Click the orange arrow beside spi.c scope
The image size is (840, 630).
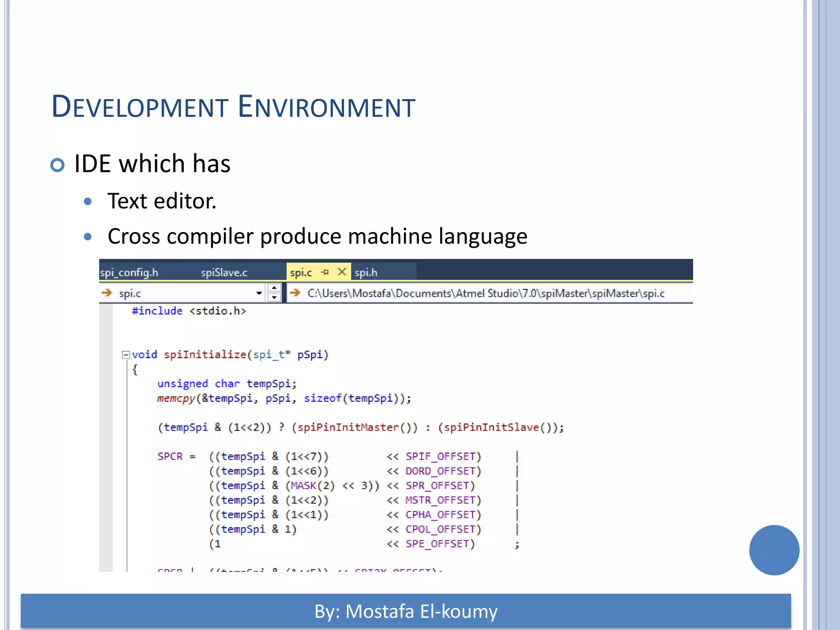pyautogui.click(x=107, y=293)
